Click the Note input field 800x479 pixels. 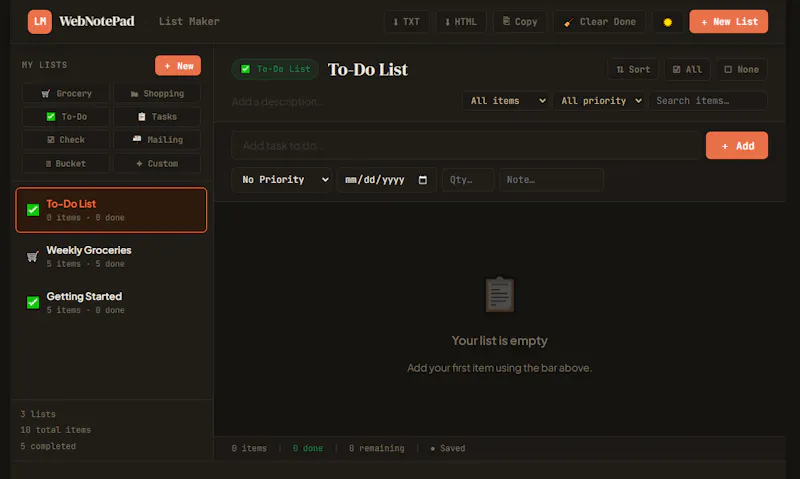pyautogui.click(x=551, y=180)
